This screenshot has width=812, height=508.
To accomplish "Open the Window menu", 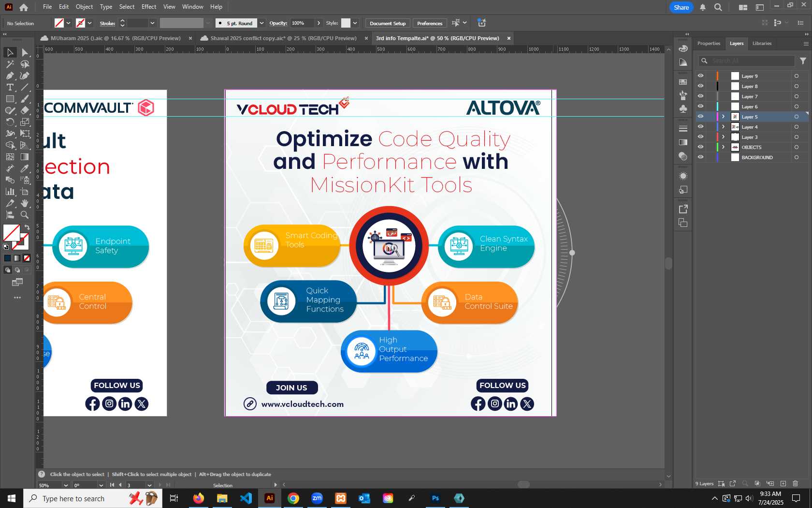I will tap(192, 7).
